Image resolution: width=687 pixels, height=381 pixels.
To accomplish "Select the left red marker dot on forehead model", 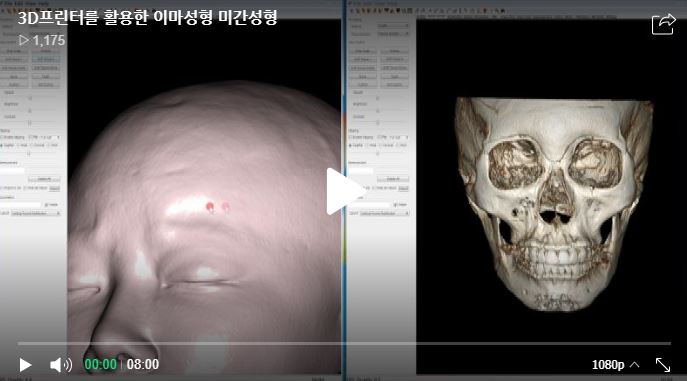I will point(210,206).
